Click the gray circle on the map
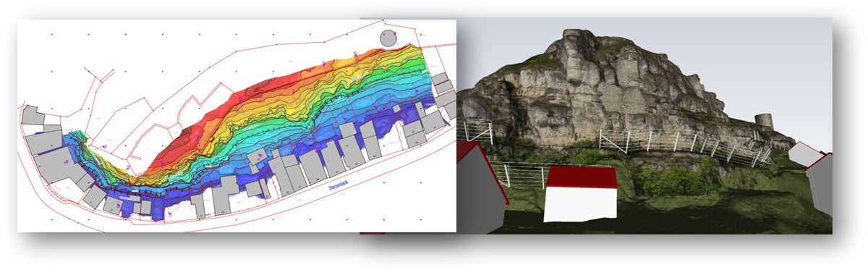This screenshot has width=868, height=270. point(388,38)
